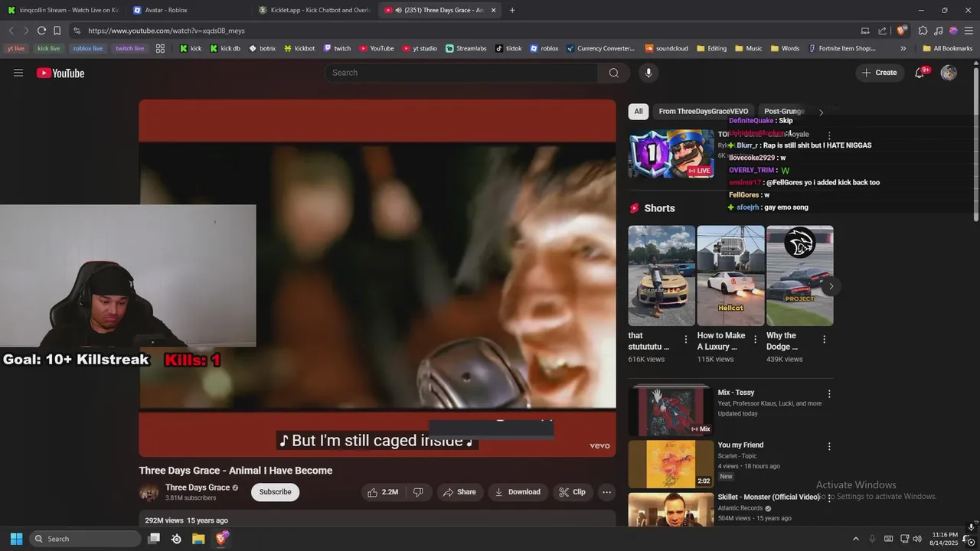The height and width of the screenshot is (551, 980).
Task: Open the Hellcat short thumbnail
Action: click(730, 275)
